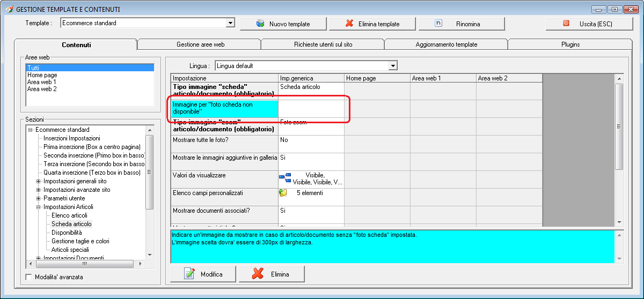Click the Nuovo template button icon
The width and height of the screenshot is (644, 299).
[x=260, y=24]
